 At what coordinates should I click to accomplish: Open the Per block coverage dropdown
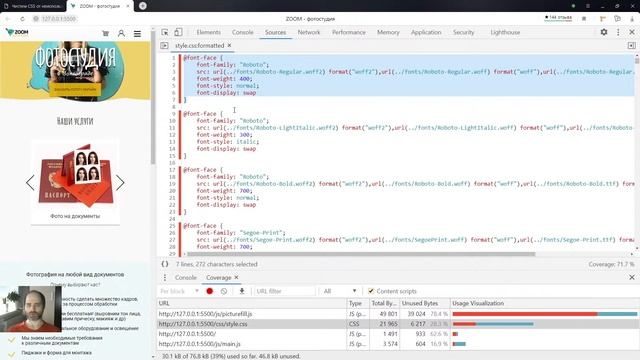[x=179, y=291]
